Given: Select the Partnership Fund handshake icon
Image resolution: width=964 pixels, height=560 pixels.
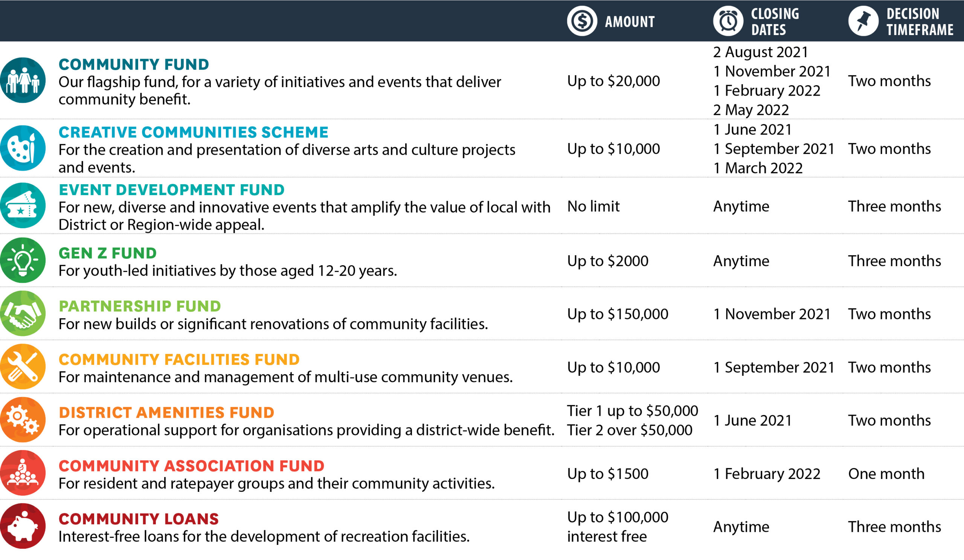Looking at the screenshot, I should pyautogui.click(x=23, y=313).
